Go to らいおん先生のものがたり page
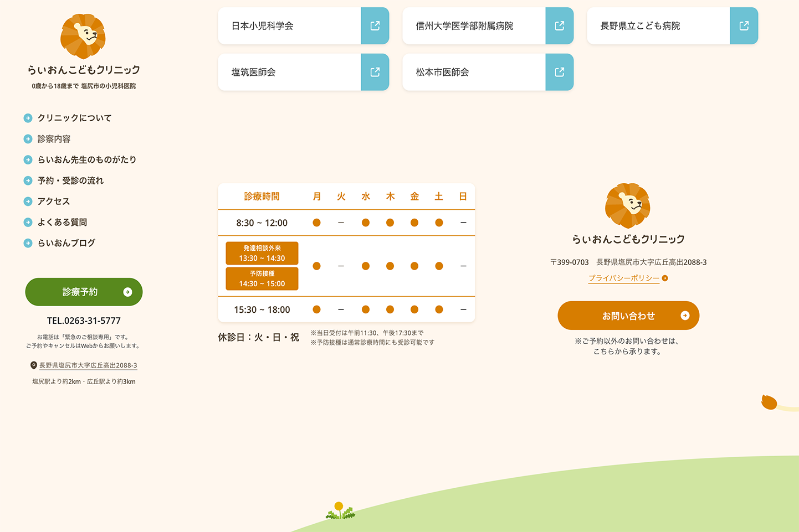This screenshot has width=799, height=532. (86, 160)
